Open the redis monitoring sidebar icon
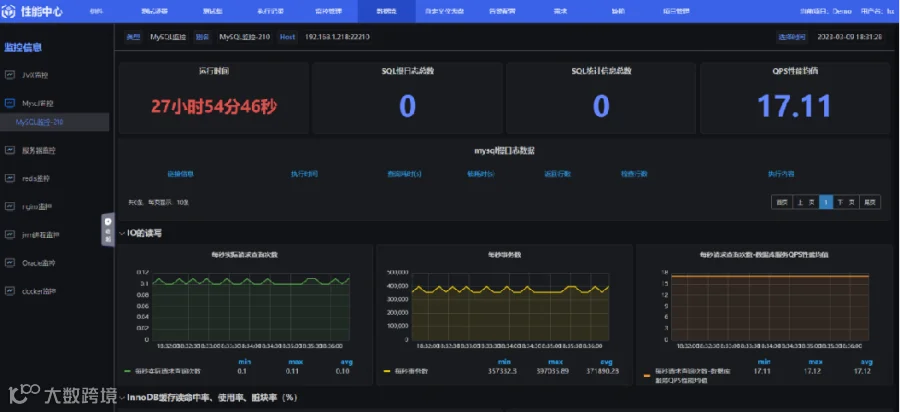The width and height of the screenshot is (900, 412). [10, 178]
